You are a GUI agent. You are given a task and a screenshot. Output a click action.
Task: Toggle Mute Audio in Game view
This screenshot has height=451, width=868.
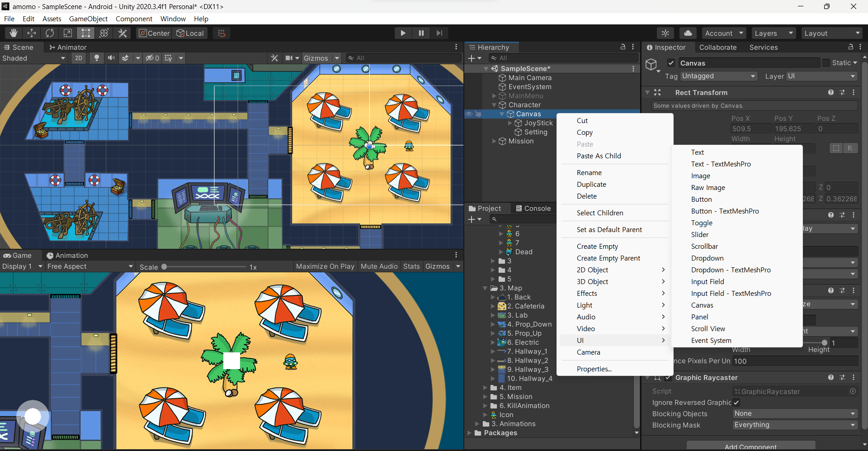379,266
